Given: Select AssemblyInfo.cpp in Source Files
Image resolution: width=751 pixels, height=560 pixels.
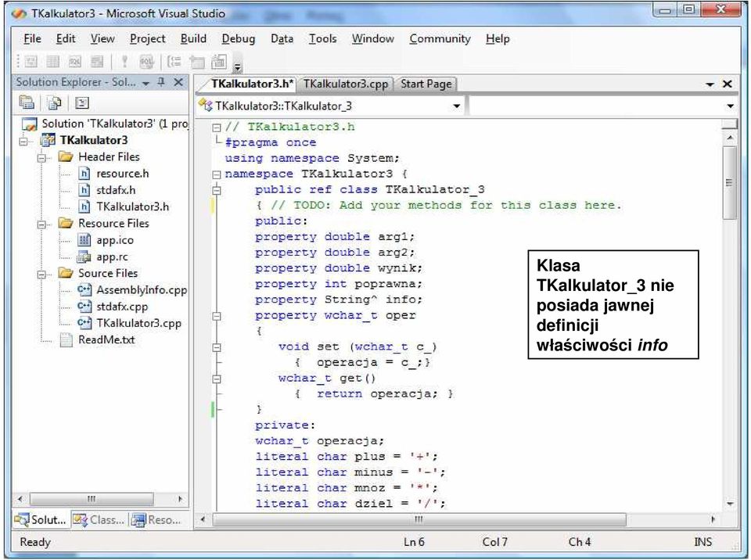Looking at the screenshot, I should (x=131, y=290).
